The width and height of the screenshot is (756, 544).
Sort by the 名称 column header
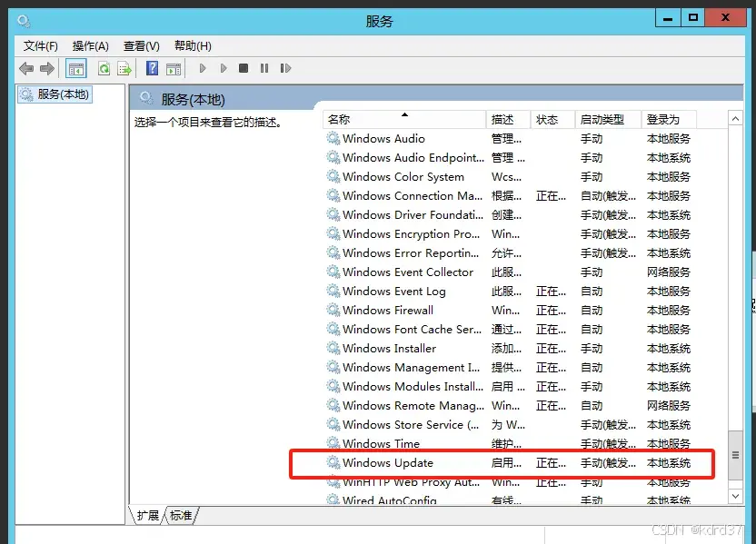tap(404, 120)
